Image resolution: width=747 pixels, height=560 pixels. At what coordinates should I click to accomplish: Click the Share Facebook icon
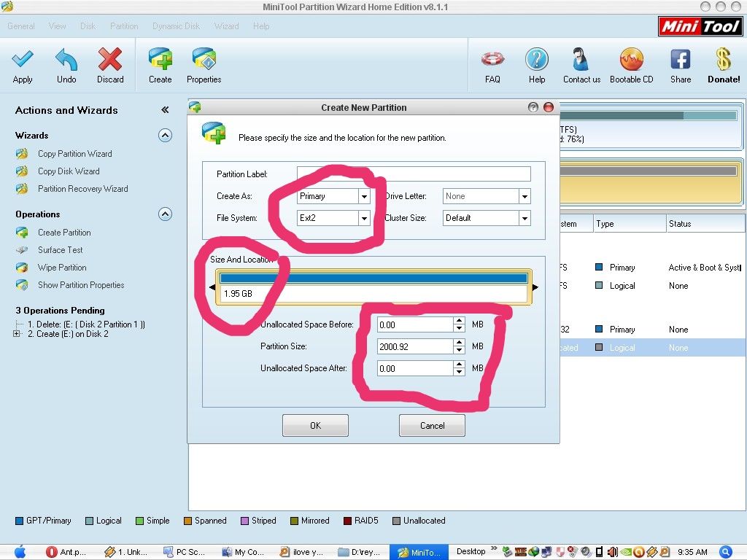tap(680, 61)
